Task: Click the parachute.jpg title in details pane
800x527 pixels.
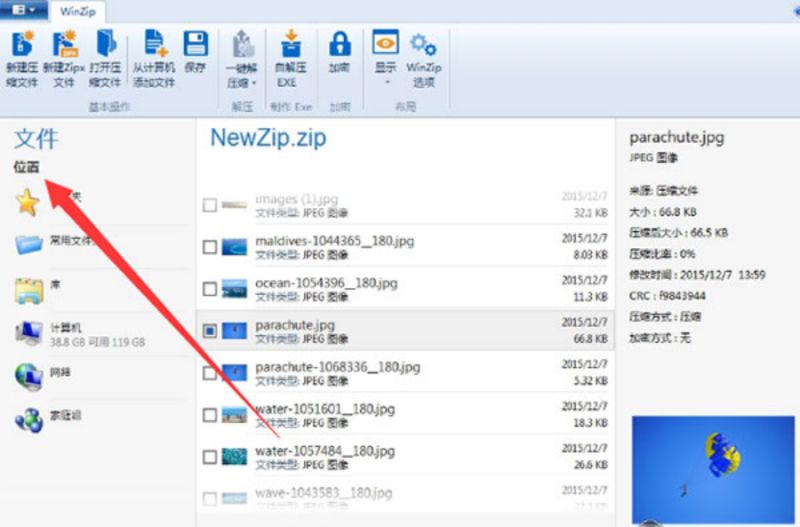Action: coord(677,137)
